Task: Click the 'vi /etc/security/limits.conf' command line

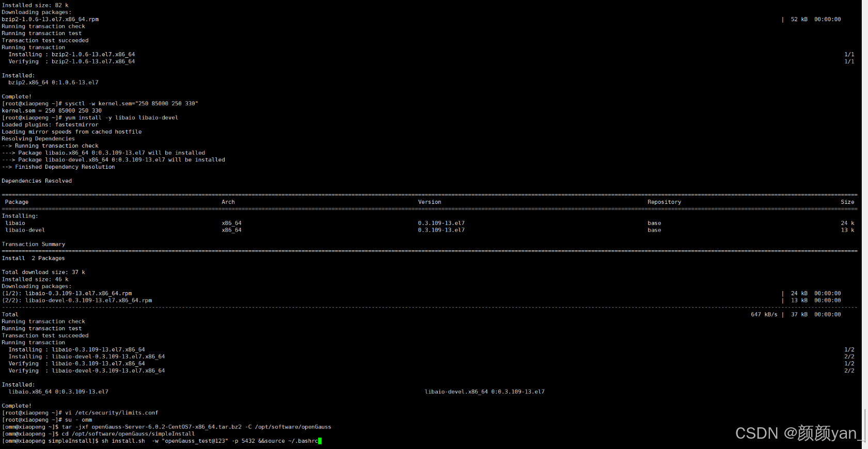Action: coord(80,413)
